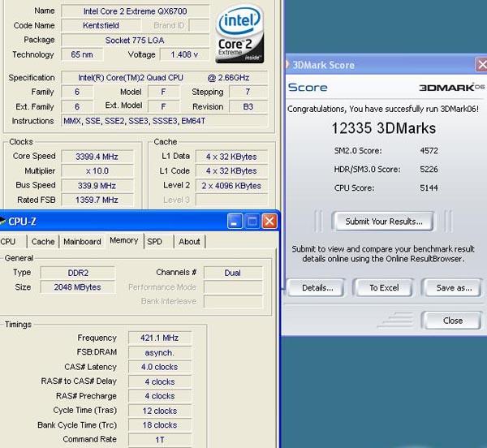Click the Instructions field MMX, SSE list
Screen dimensions: 487x448
(164, 121)
